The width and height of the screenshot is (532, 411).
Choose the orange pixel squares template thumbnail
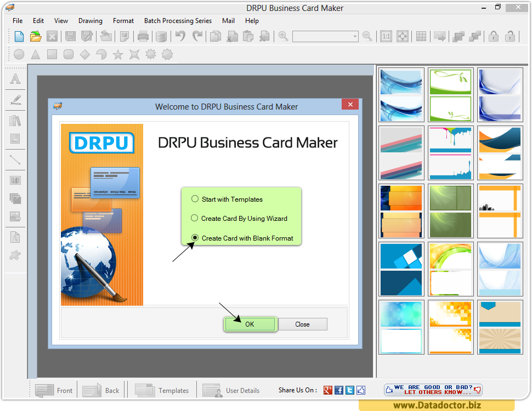pos(451,328)
